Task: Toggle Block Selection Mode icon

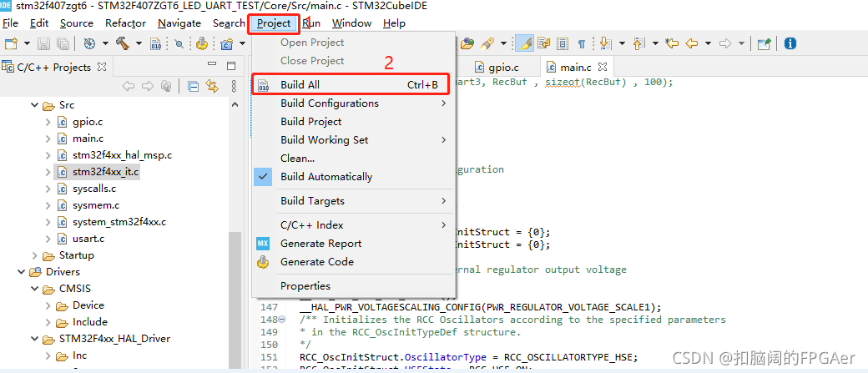Action: click(x=563, y=43)
